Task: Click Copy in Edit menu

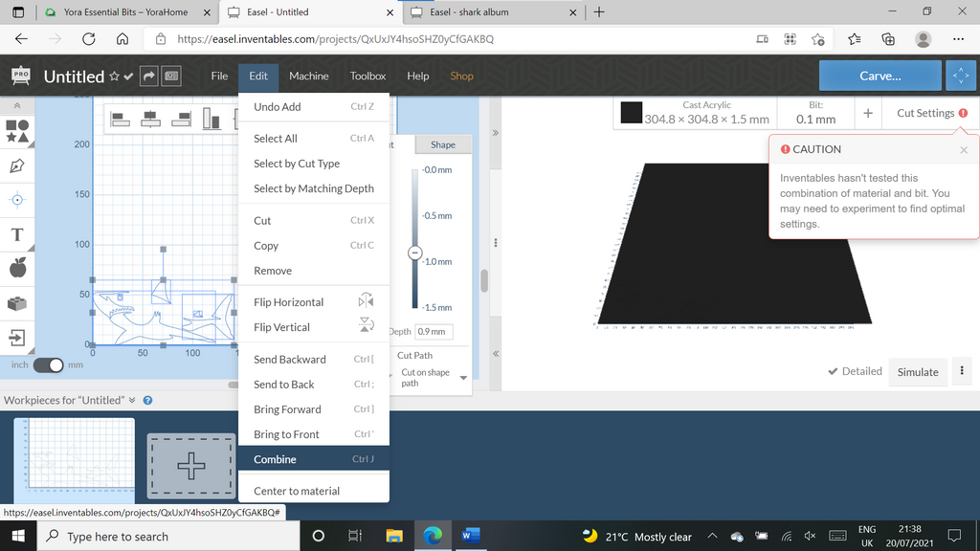Action: (x=314, y=246)
